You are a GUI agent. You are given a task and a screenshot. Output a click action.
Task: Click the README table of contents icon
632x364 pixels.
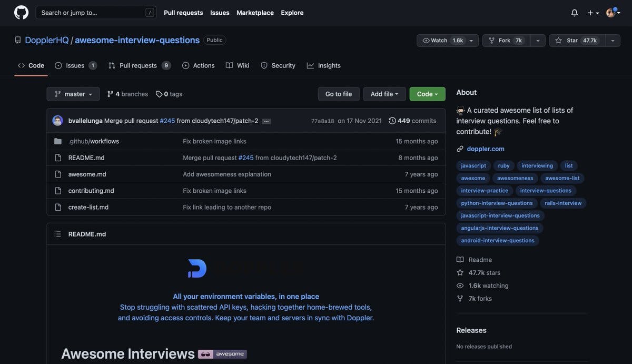pos(57,234)
